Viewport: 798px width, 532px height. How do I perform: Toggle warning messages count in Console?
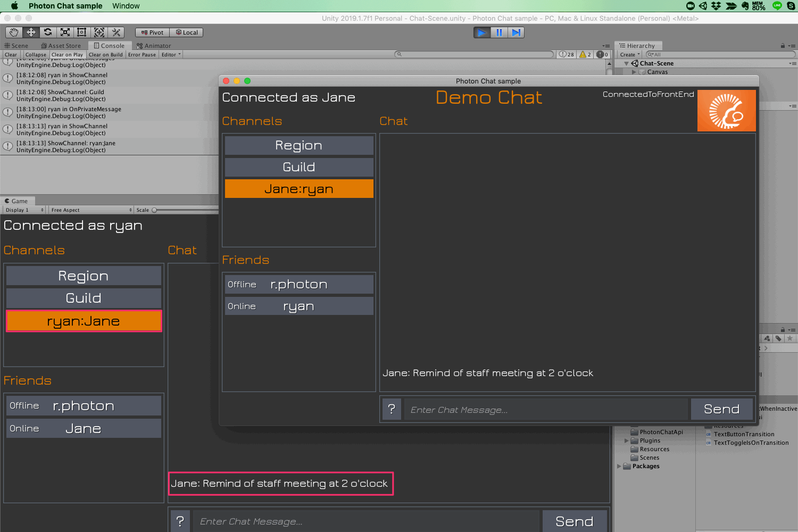(585, 54)
